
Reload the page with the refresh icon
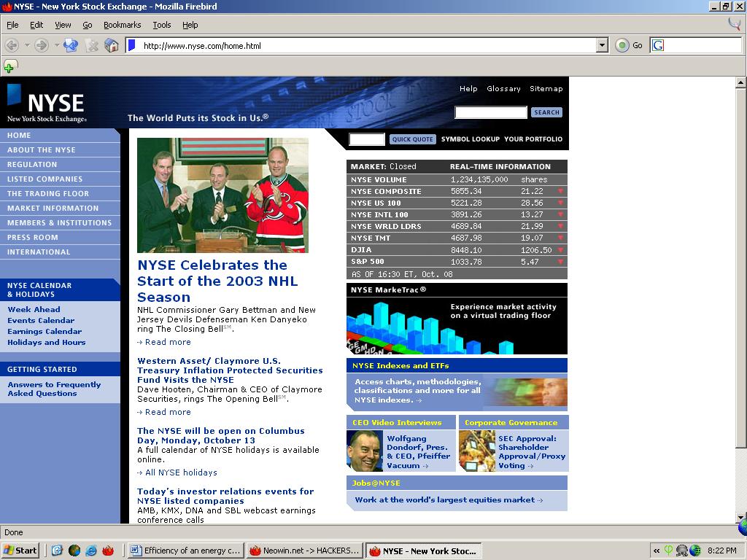(x=71, y=46)
